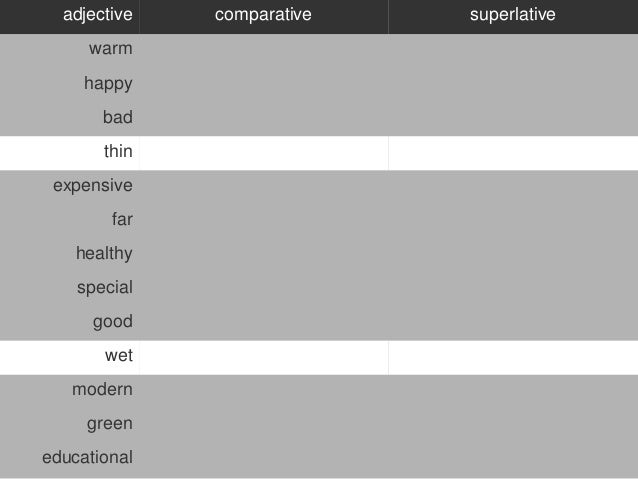This screenshot has height=479, width=638.
Task: Select the 'green' adjective cell
Action: coord(109,424)
